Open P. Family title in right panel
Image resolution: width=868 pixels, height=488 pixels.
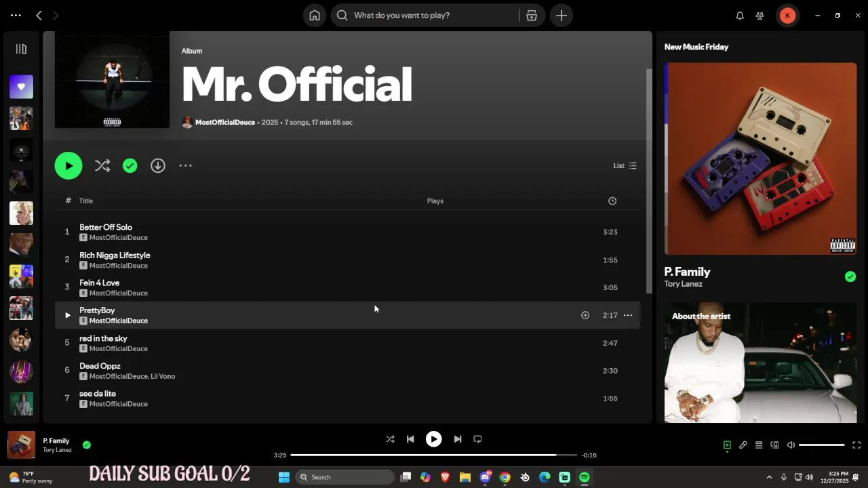click(x=687, y=272)
